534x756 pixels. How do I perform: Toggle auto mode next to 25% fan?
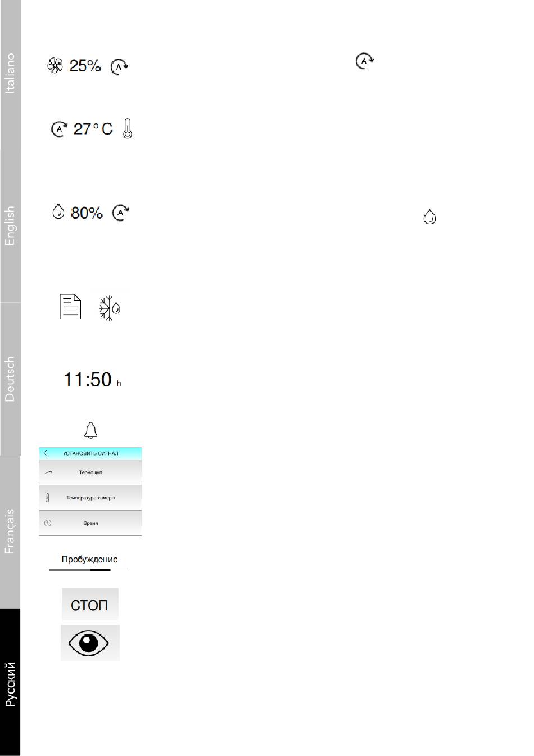119,66
